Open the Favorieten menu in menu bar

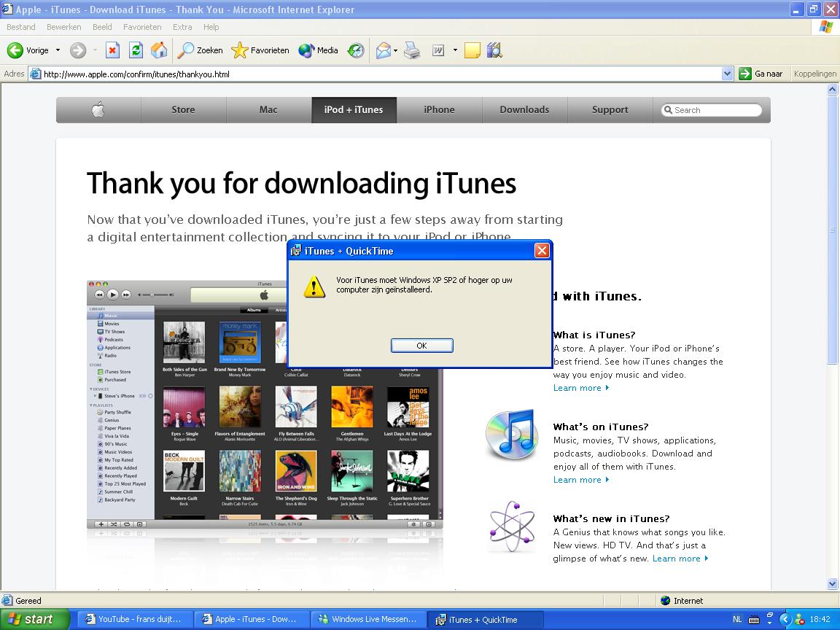pyautogui.click(x=142, y=27)
